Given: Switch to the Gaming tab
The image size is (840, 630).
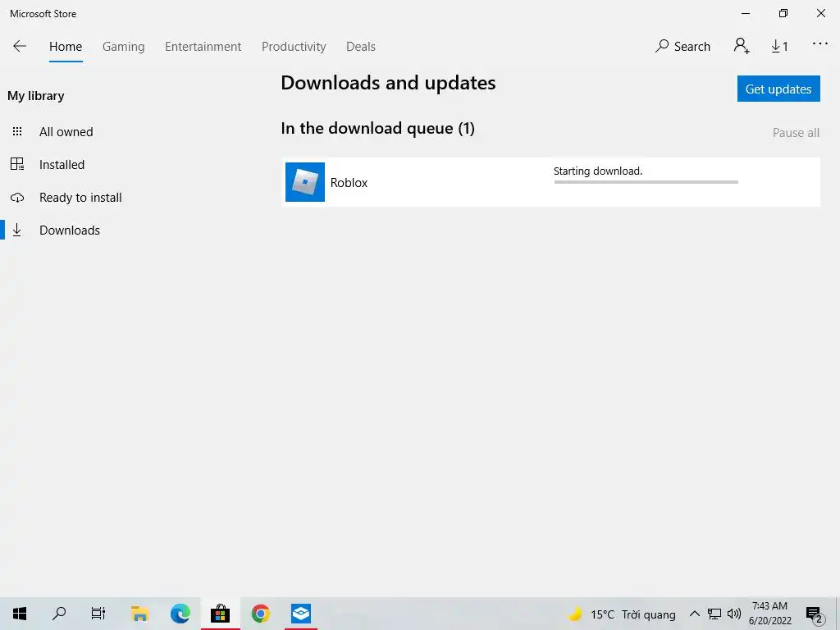Looking at the screenshot, I should click(x=123, y=47).
